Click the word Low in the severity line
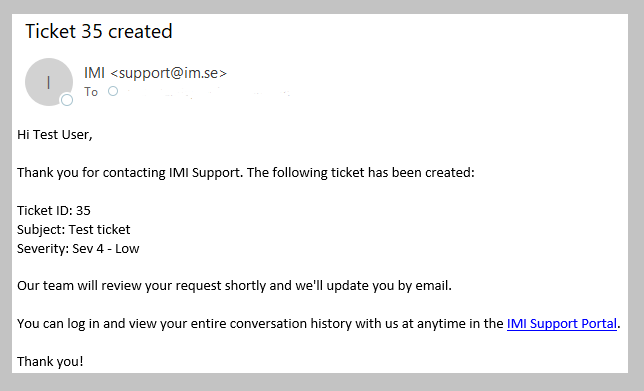This screenshot has height=391, width=644. [x=127, y=248]
